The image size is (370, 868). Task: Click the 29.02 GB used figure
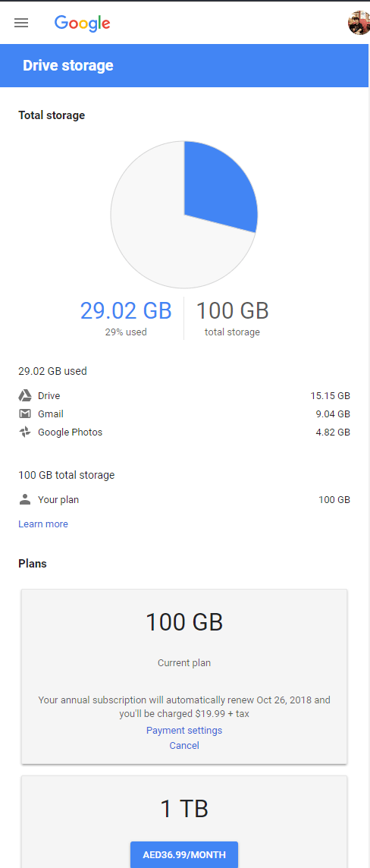pos(126,310)
